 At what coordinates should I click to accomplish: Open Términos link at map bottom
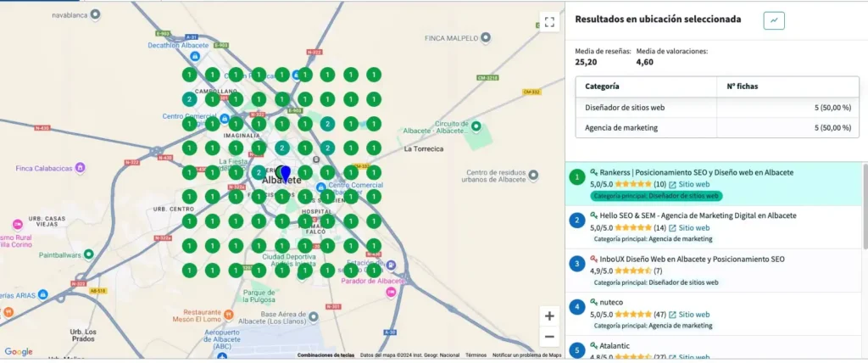pyautogui.click(x=476, y=355)
